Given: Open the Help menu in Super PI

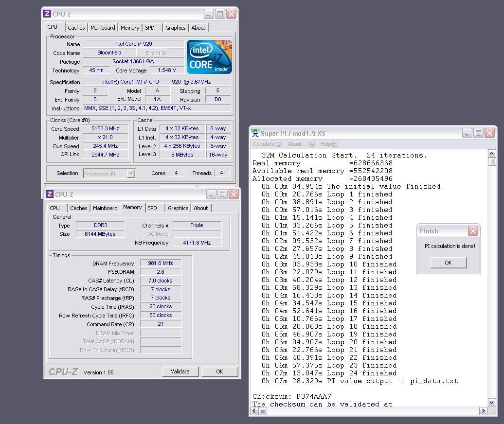Looking at the screenshot, I should point(329,144).
